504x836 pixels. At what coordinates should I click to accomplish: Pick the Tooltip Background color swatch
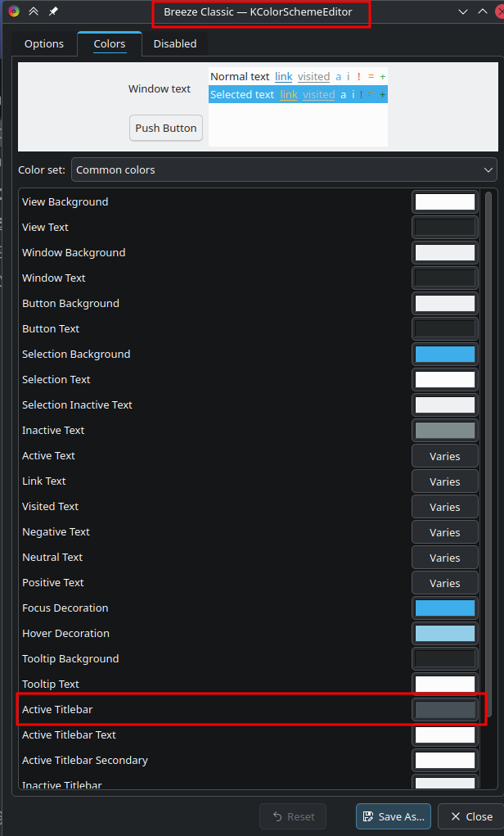(445, 659)
